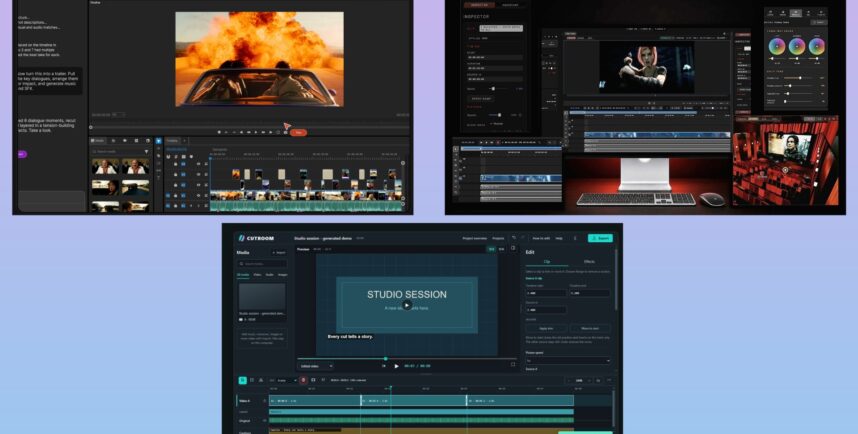
Task: Click the Import button in Media panel
Action: click(x=279, y=252)
